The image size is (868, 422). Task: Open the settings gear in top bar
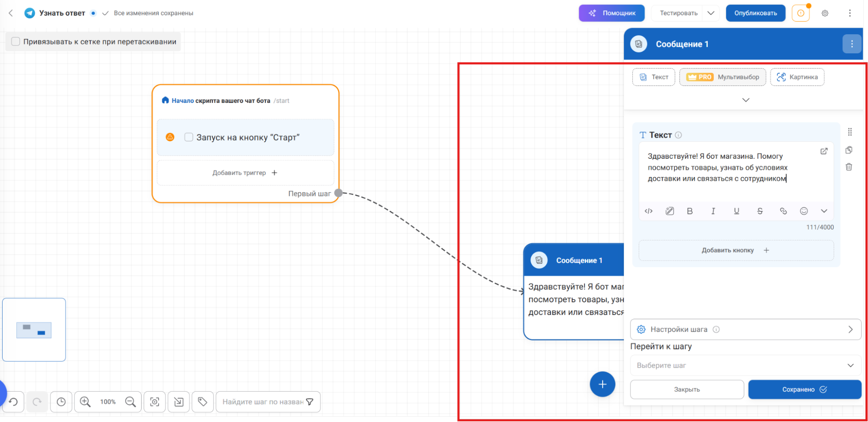825,13
